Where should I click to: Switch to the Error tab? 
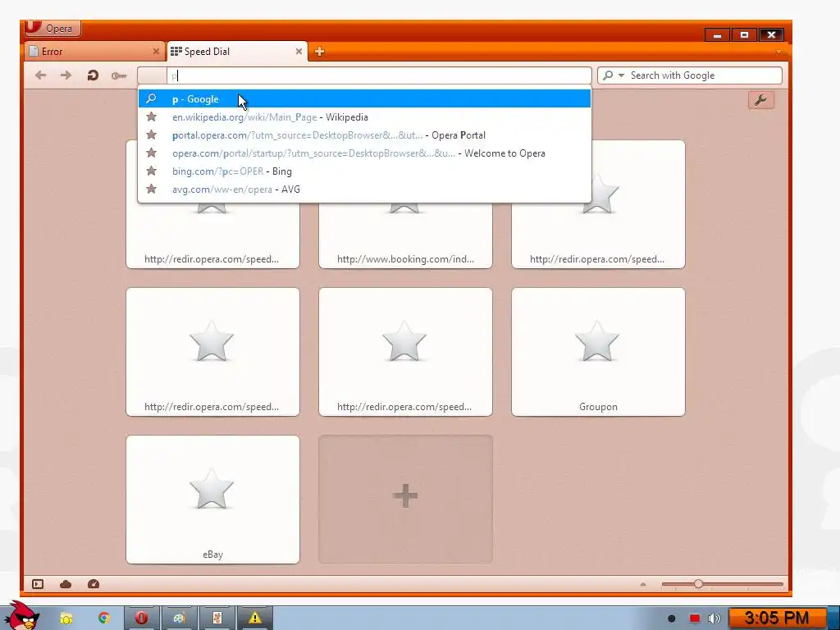(x=95, y=52)
